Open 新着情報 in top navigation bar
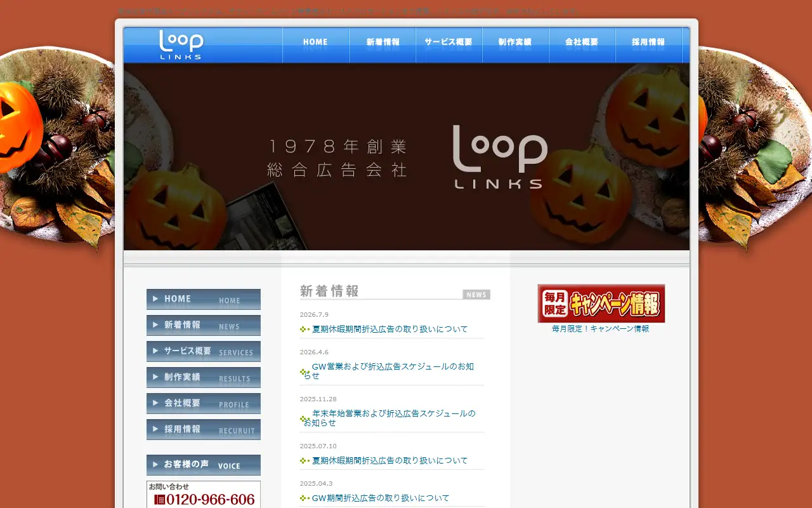This screenshot has width=812, height=508. 383,45
